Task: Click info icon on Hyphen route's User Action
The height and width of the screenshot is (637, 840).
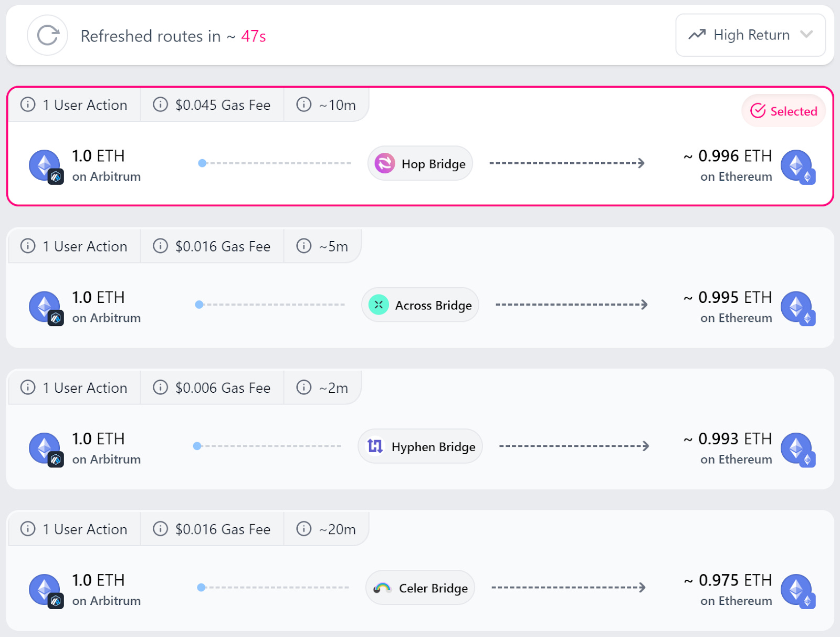Action: point(28,388)
